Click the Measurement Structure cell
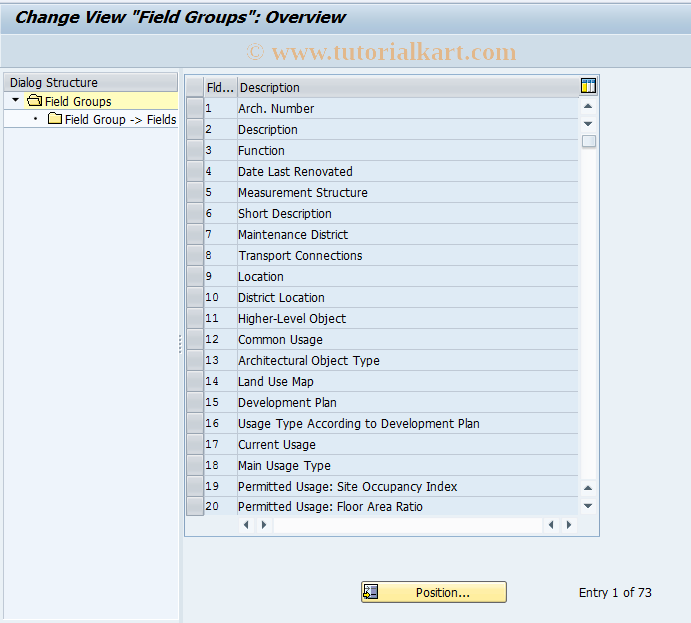 pyautogui.click(x=408, y=192)
